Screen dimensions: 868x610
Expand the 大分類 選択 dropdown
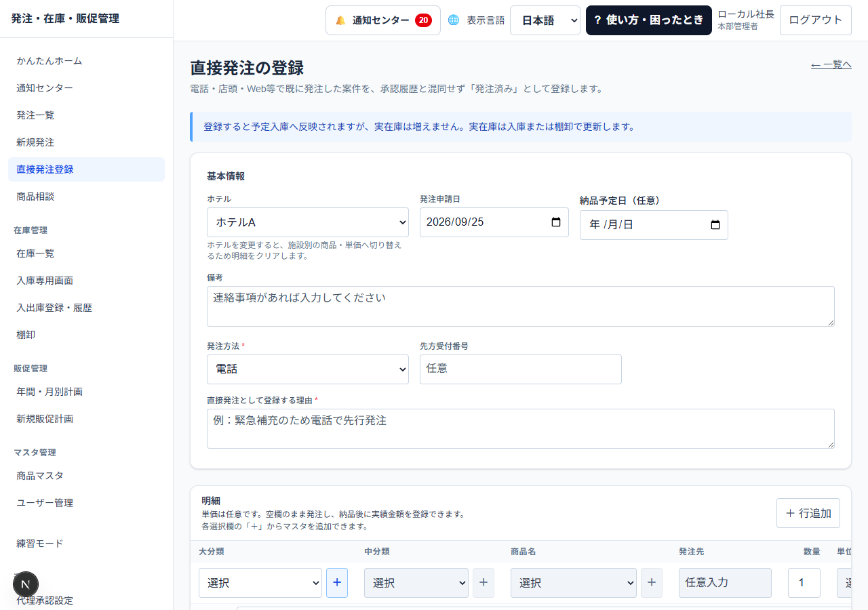(260, 583)
